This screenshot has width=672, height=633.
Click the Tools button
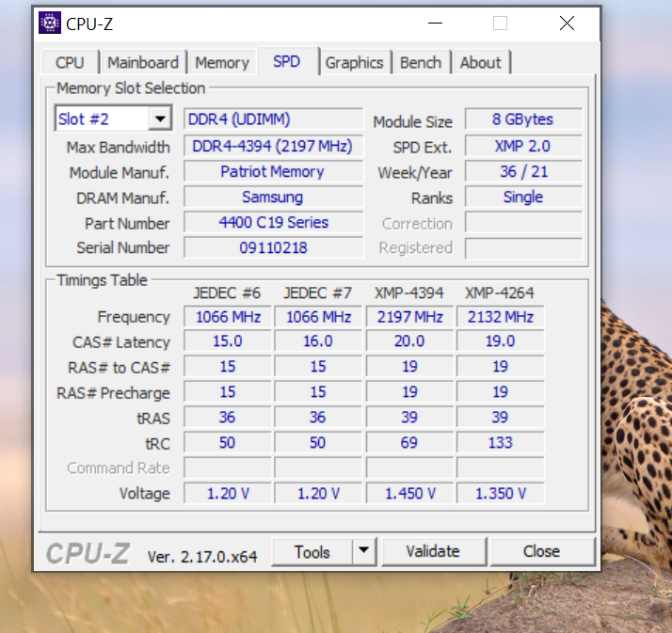click(x=312, y=551)
